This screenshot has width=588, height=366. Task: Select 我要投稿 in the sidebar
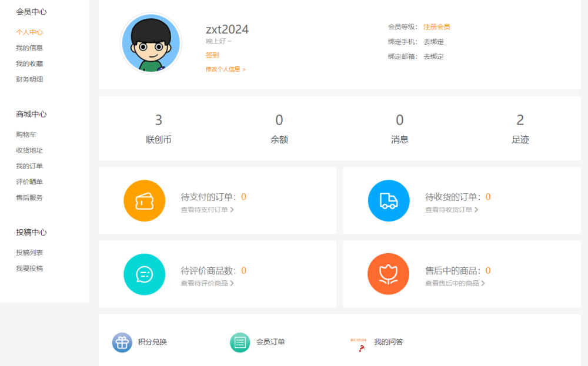coord(29,268)
